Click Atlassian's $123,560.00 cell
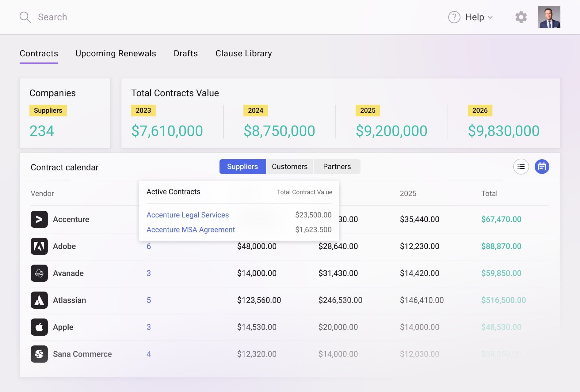Viewport: 580px width, 392px height. [259, 300]
